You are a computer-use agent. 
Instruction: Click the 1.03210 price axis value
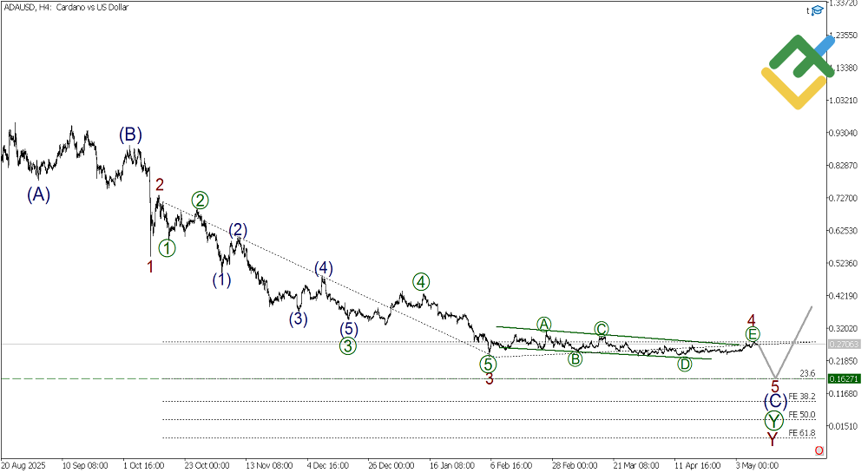point(843,100)
